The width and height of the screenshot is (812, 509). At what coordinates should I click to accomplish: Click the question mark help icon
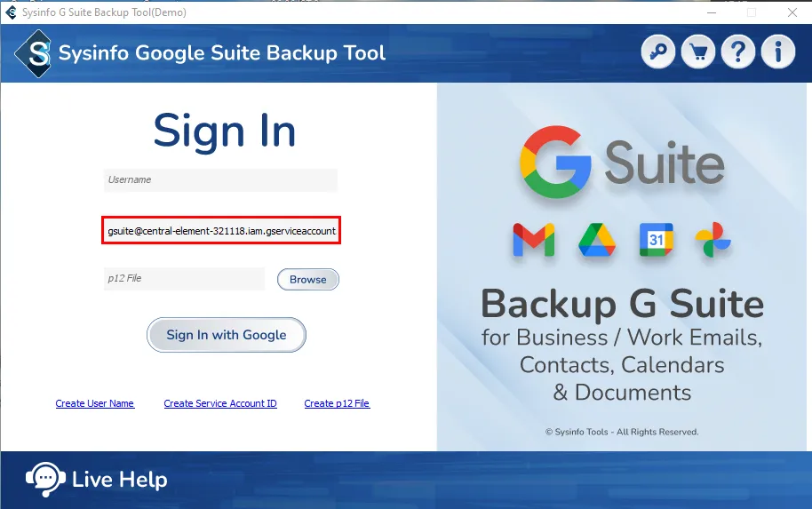(738, 52)
